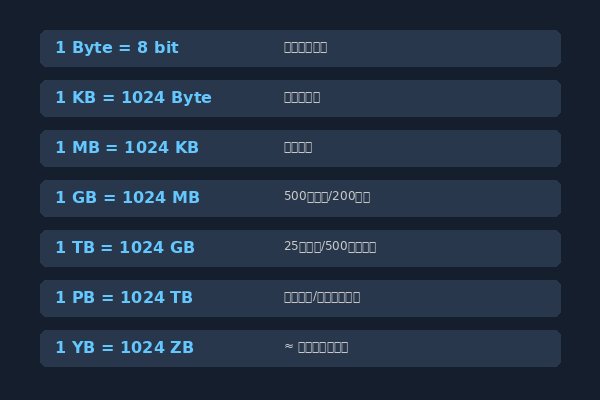Click the "1 TB = 1024 GB" formula
Image resolution: width=600 pixels, height=400 pixels.
125,248
